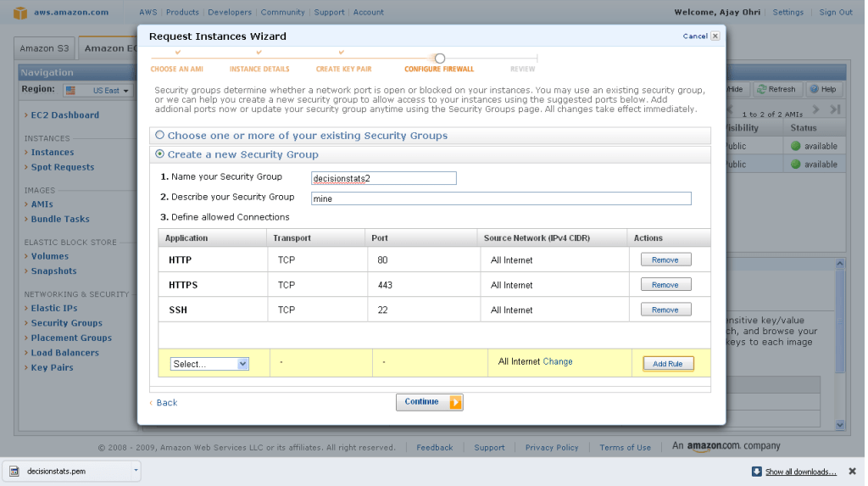Click the Refresh icon button
Viewport: 868px width, 486px height.
click(762, 89)
